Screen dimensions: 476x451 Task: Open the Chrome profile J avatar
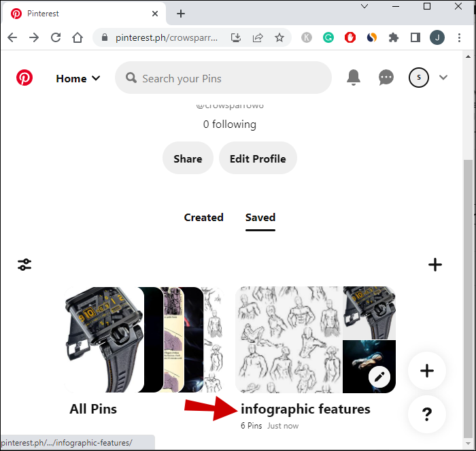pos(437,37)
